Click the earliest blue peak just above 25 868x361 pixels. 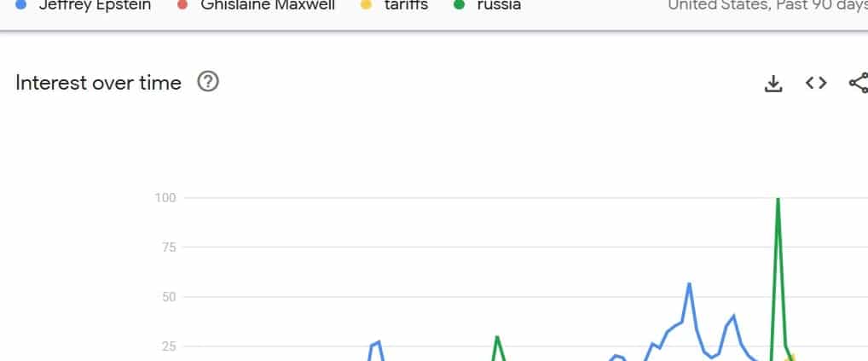tap(379, 342)
